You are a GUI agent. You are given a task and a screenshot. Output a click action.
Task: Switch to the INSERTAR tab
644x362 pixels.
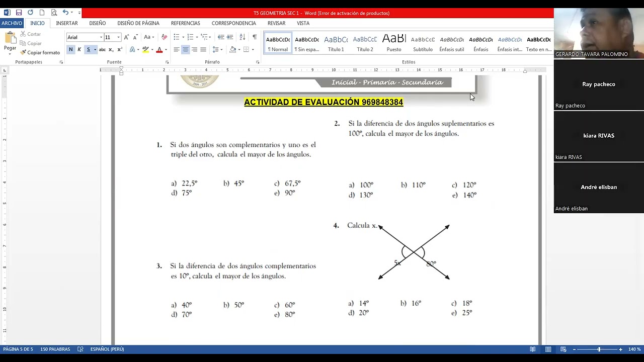67,23
